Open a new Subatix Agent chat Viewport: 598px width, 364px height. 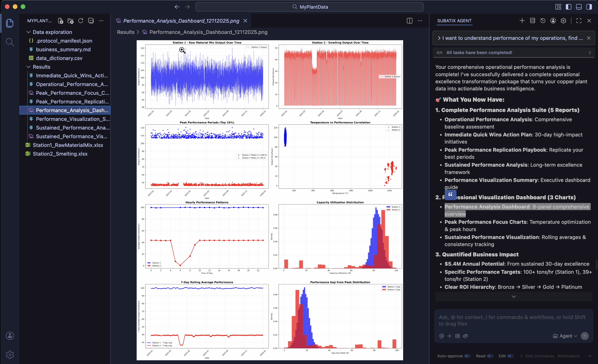coord(522,21)
